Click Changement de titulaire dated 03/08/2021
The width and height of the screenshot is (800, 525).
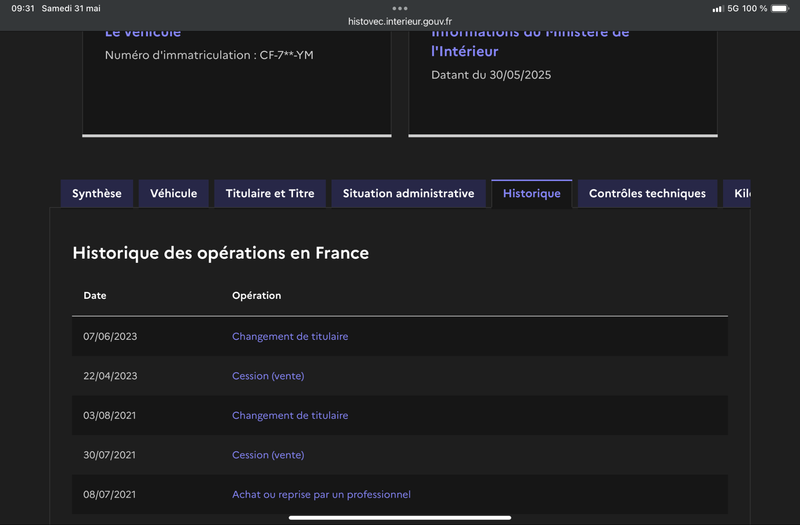(290, 415)
